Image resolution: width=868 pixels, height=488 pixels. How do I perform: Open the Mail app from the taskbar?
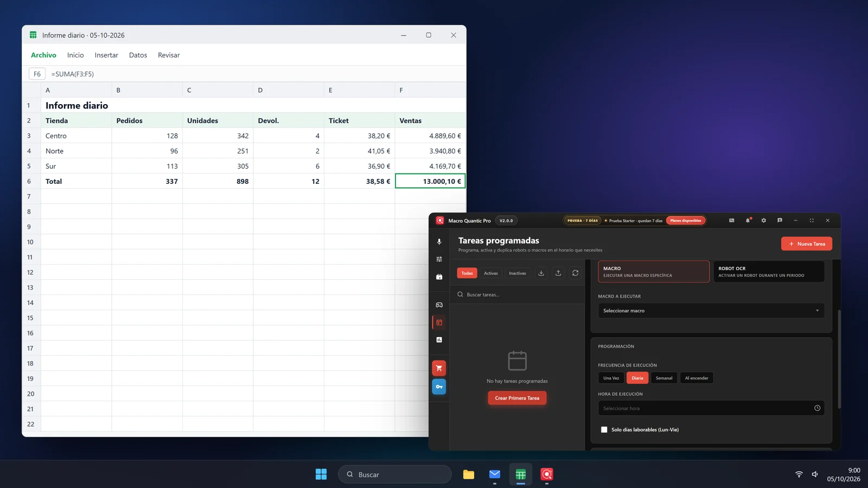tap(495, 474)
